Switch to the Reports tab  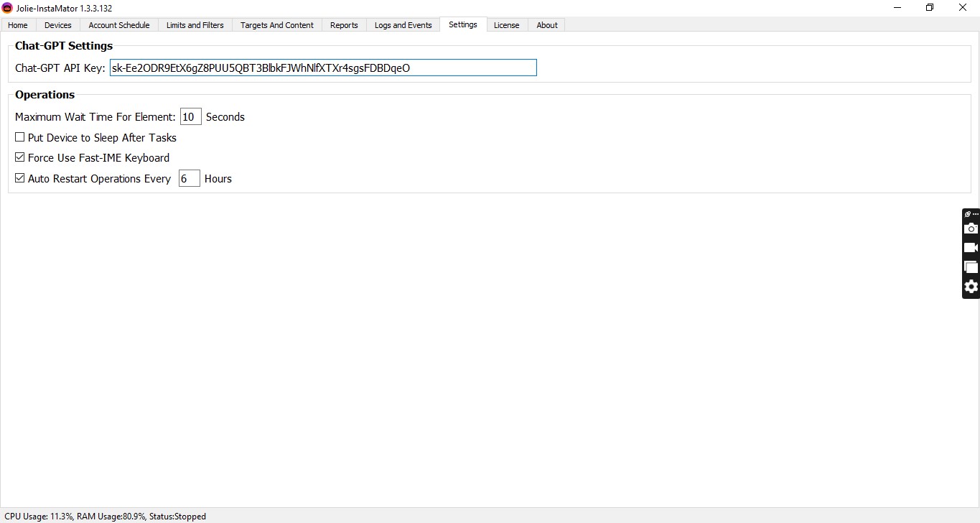[344, 25]
